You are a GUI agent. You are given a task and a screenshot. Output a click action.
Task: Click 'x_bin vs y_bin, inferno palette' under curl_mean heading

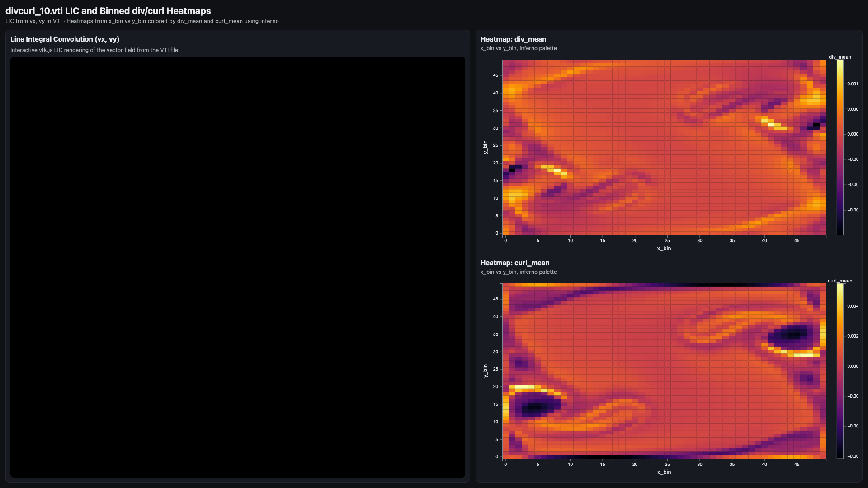pos(519,272)
